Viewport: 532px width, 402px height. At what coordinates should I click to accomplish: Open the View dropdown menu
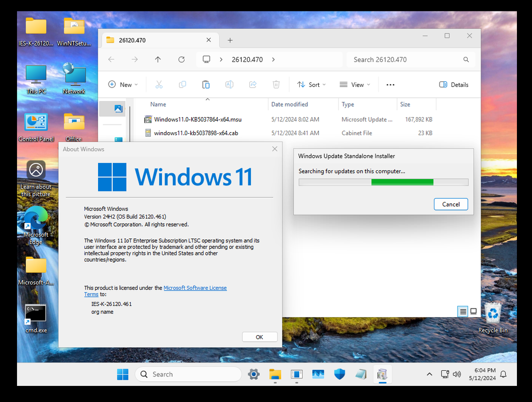(354, 85)
